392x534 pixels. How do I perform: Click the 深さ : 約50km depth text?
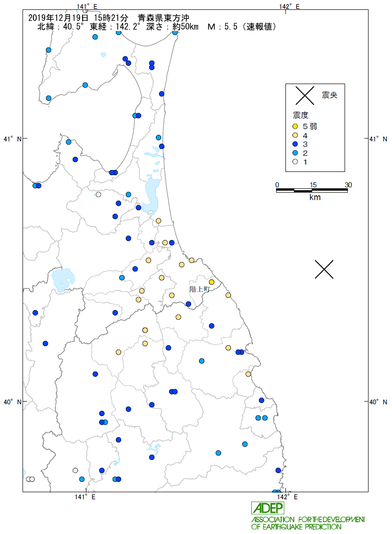172,27
